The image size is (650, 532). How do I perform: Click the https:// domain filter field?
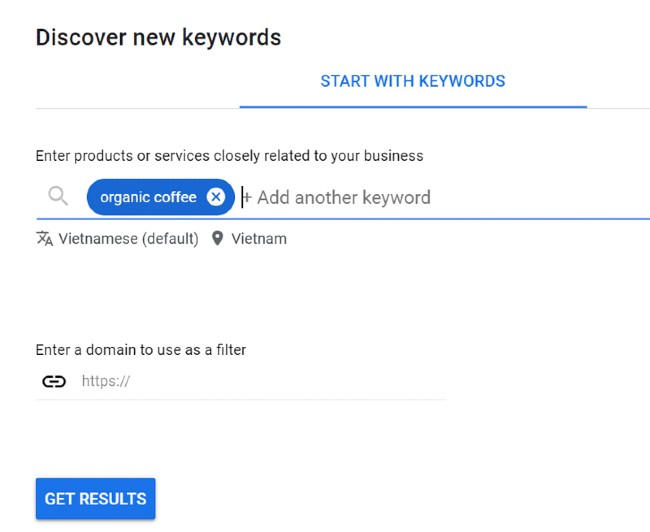point(260,381)
